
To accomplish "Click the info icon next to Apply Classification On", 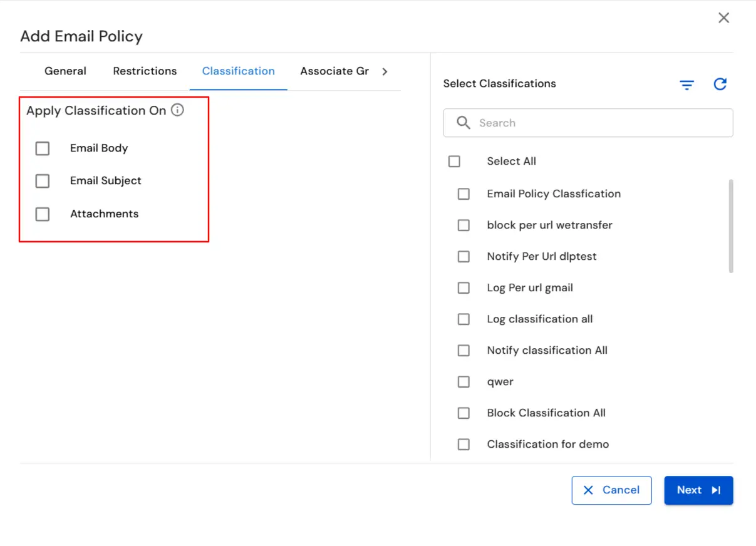I will click(x=177, y=110).
